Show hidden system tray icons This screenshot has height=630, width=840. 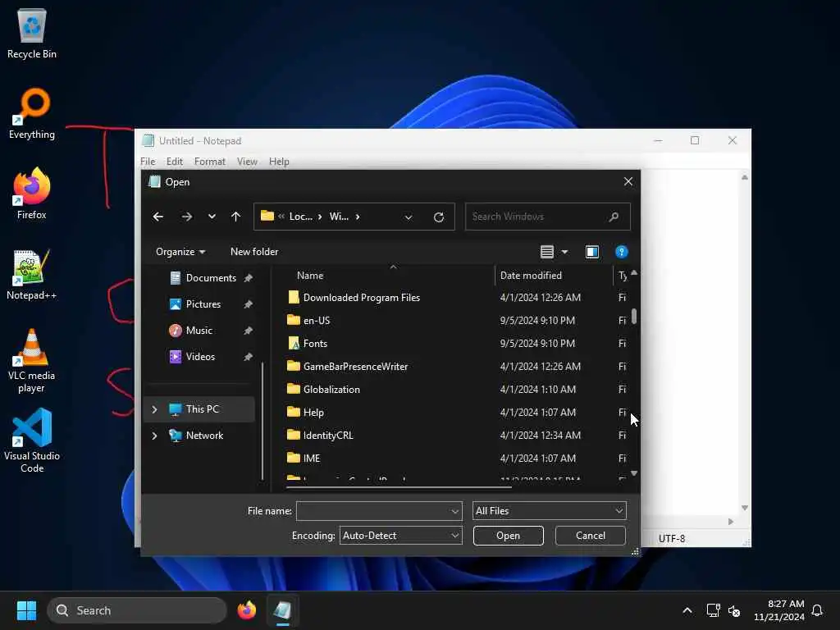tap(687, 610)
